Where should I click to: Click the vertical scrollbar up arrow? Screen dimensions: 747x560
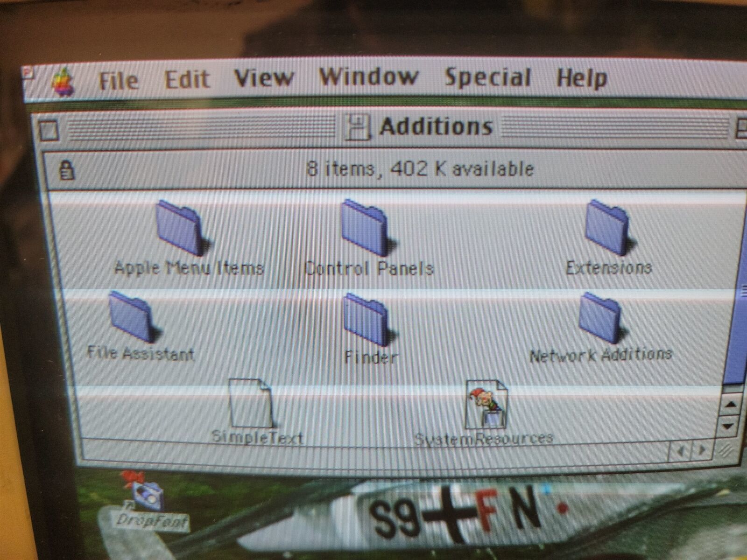tap(731, 404)
